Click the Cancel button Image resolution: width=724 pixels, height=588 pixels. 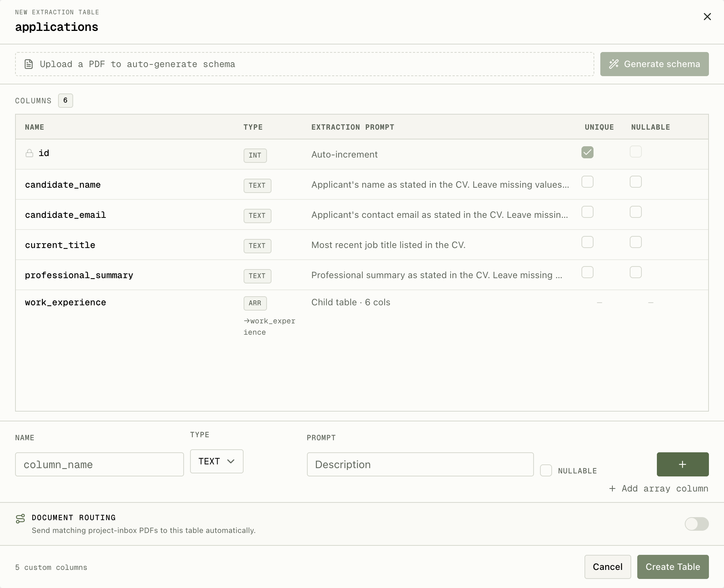608,567
